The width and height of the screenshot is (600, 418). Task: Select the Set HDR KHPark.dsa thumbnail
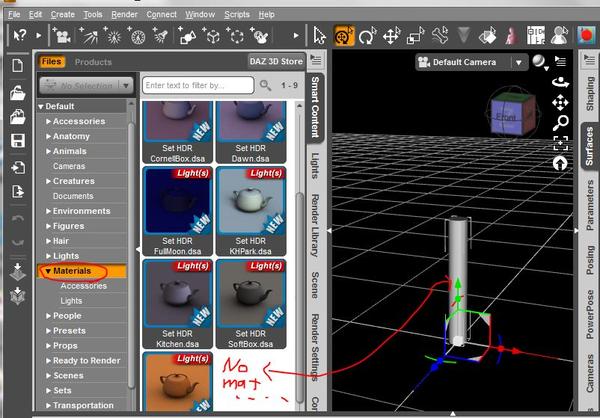click(x=251, y=211)
